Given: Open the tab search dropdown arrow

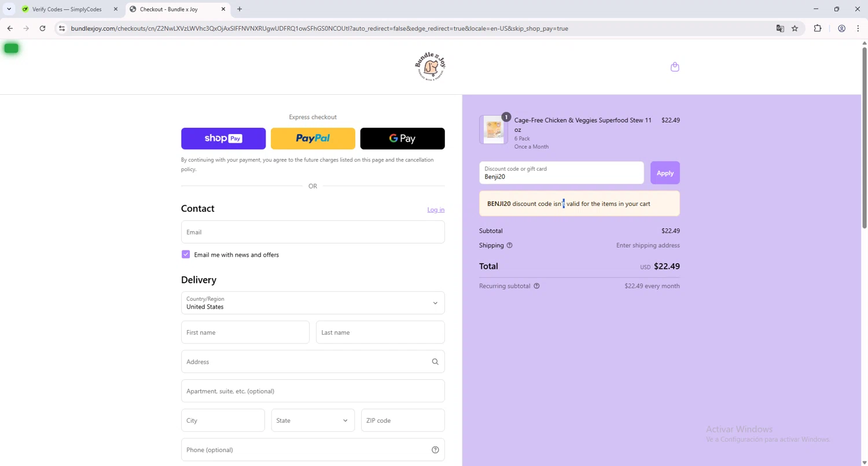Looking at the screenshot, I should click(x=9, y=9).
